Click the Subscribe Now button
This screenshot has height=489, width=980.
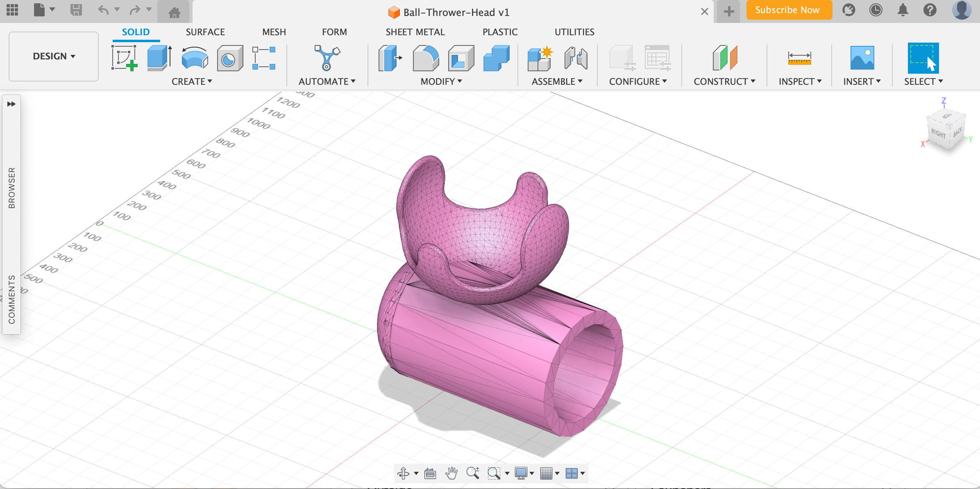[789, 10]
